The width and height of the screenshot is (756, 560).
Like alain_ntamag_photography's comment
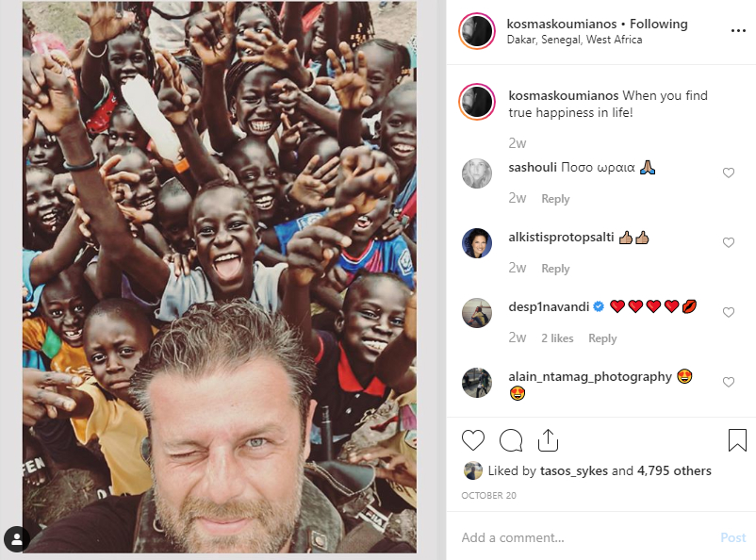point(728,382)
